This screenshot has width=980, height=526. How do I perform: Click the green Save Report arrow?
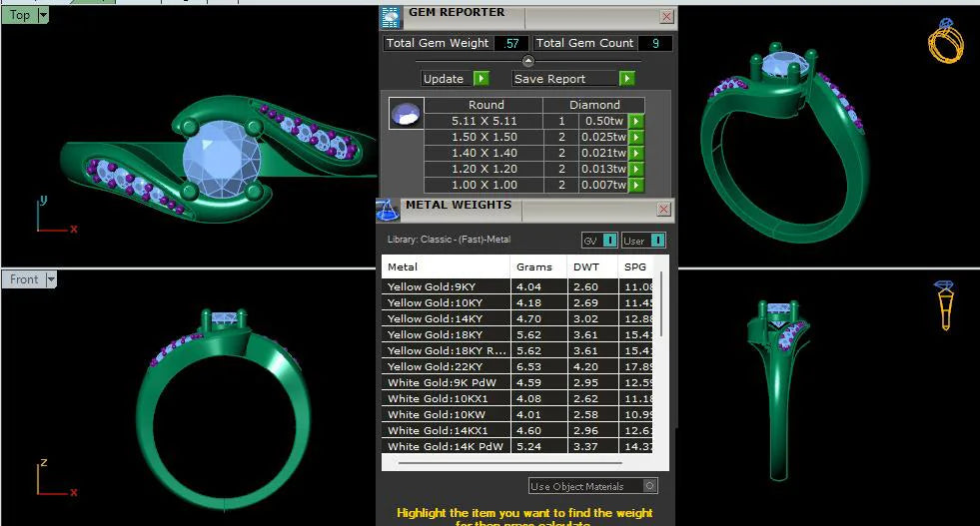(626, 78)
